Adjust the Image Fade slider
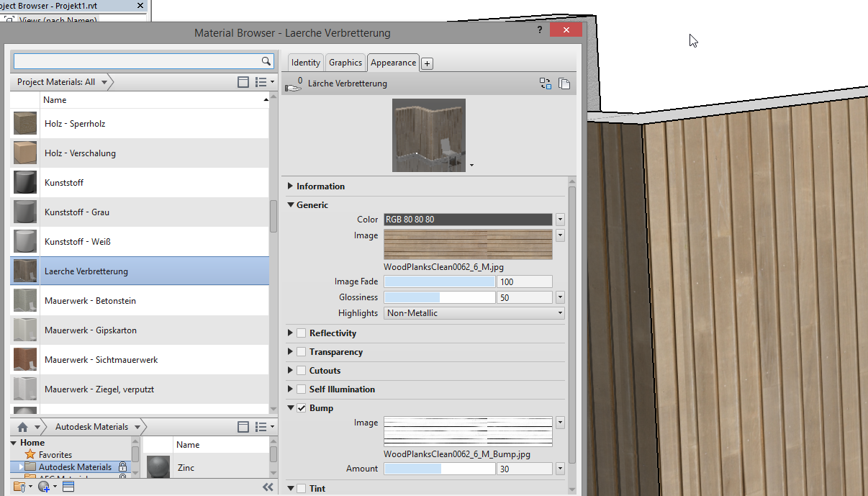This screenshot has width=868, height=496. pyautogui.click(x=440, y=281)
